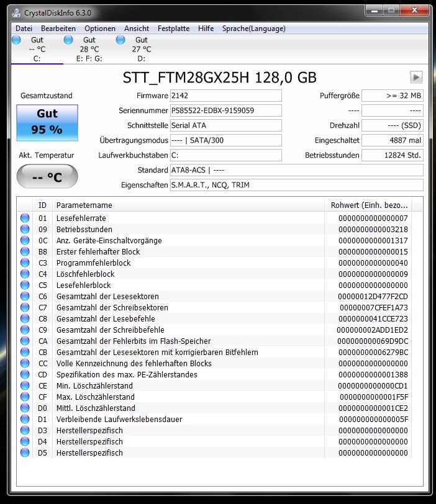This screenshot has height=504, width=436.
Task: Click the Drehzahl (SSD) field
Action: coord(393,125)
